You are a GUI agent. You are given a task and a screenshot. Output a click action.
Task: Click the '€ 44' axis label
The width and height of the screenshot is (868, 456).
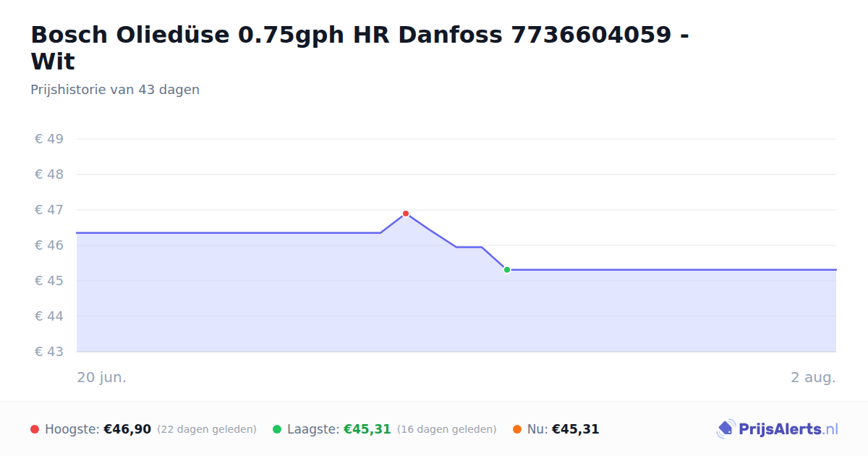tap(49, 316)
